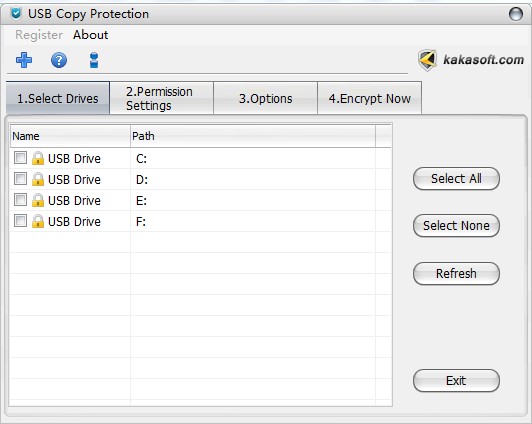This screenshot has width=532, height=424.
Task: Select the USB Drive label in D: row
Action: point(74,180)
